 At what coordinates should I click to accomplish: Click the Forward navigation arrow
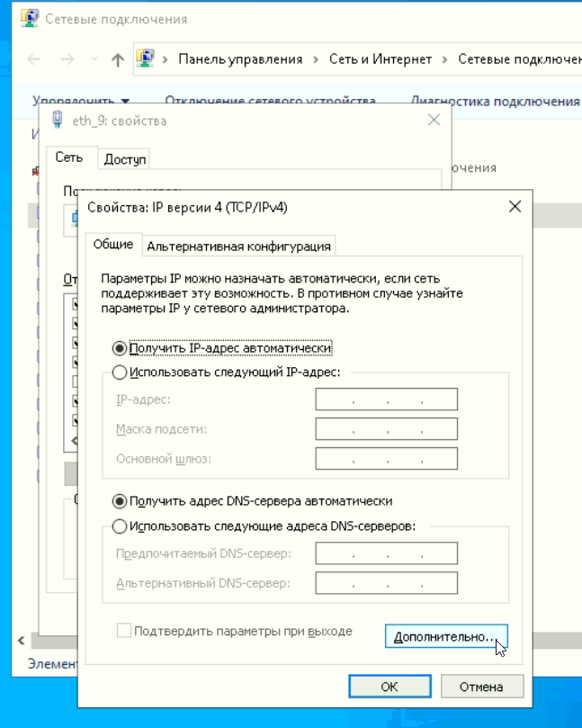pos(67,59)
